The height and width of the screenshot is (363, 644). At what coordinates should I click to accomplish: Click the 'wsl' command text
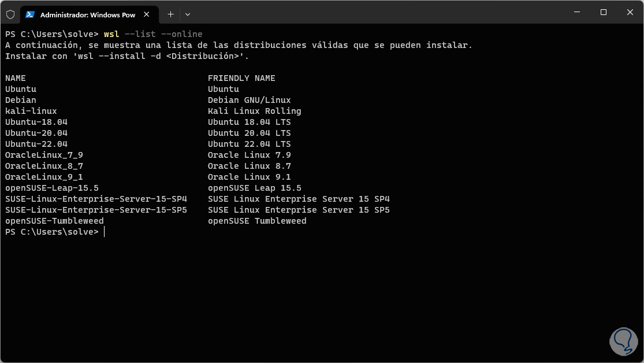(111, 34)
